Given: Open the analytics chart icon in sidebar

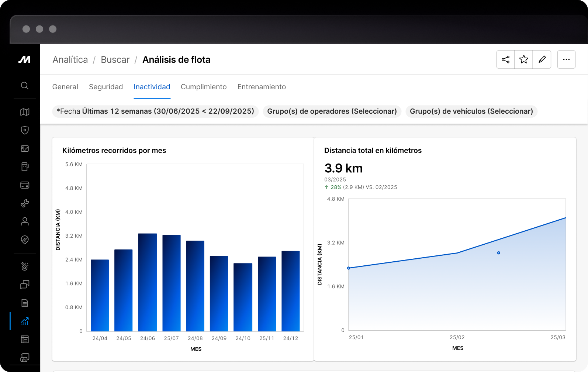Looking at the screenshot, I should click(25, 321).
